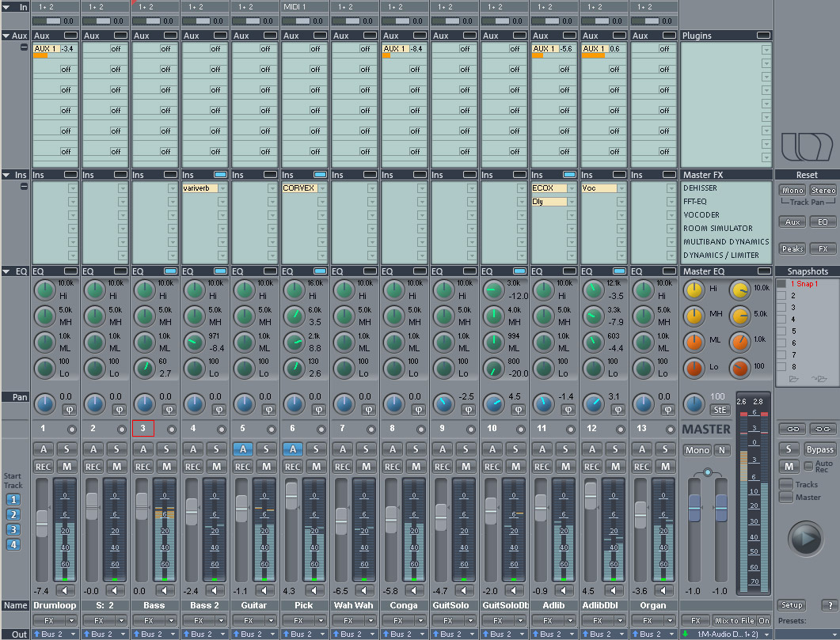Open the variverb insert dropdown arrow
Screen dimensions: 840x640
[222, 188]
